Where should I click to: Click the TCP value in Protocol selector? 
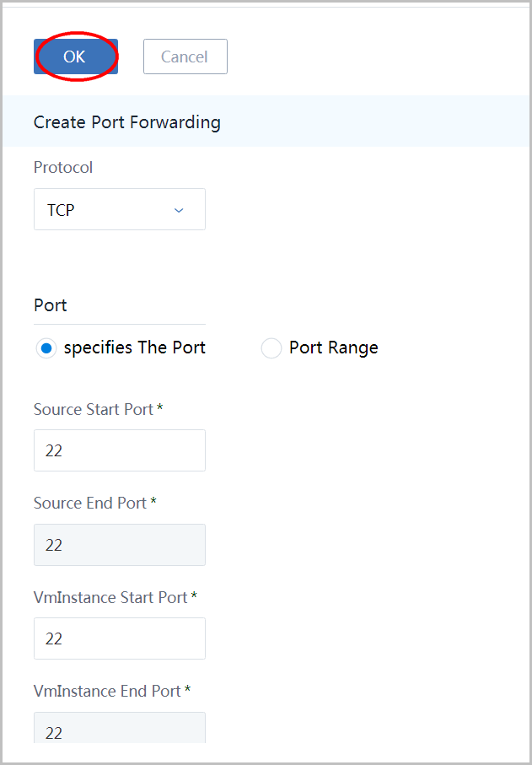61,210
